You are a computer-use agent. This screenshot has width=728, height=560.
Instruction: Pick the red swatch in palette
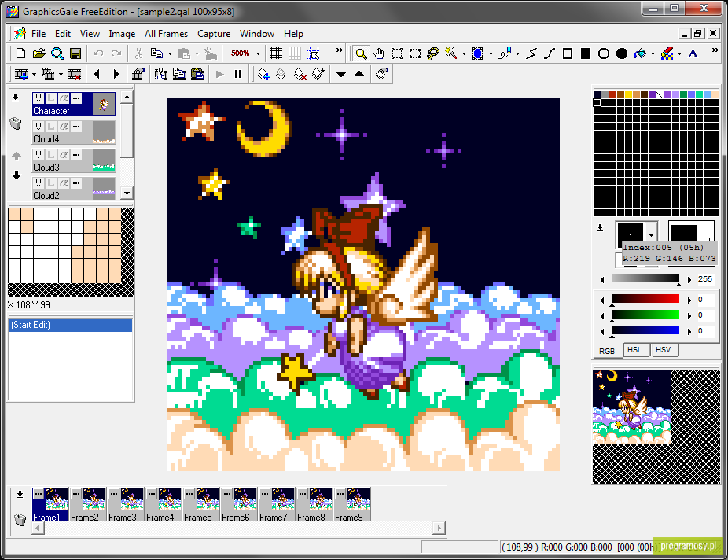point(613,94)
